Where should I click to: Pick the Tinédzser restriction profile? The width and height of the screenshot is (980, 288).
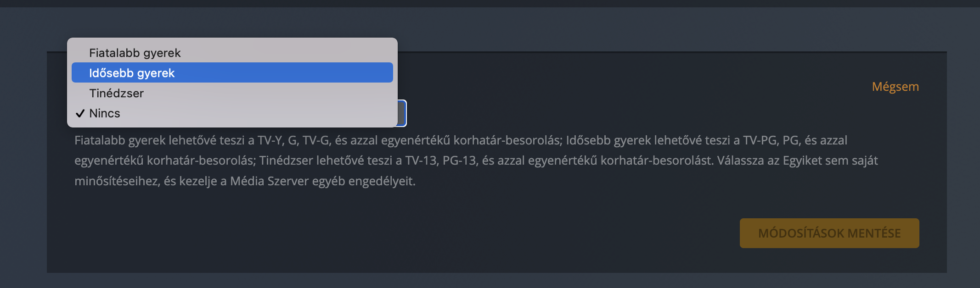click(117, 94)
